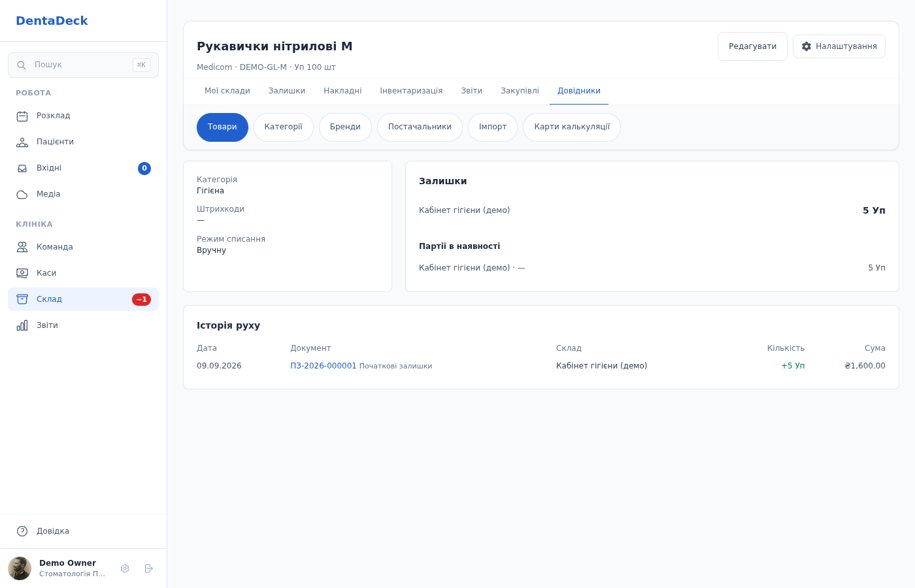Click the Demo Owner name in footer
Image resolution: width=915 pixels, height=588 pixels.
pos(67,563)
